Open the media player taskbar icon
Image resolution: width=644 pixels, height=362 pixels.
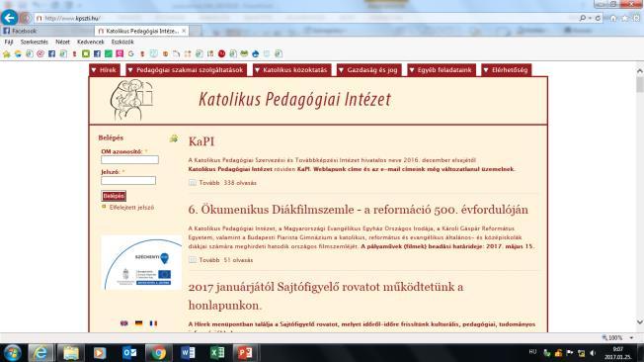[100, 353]
